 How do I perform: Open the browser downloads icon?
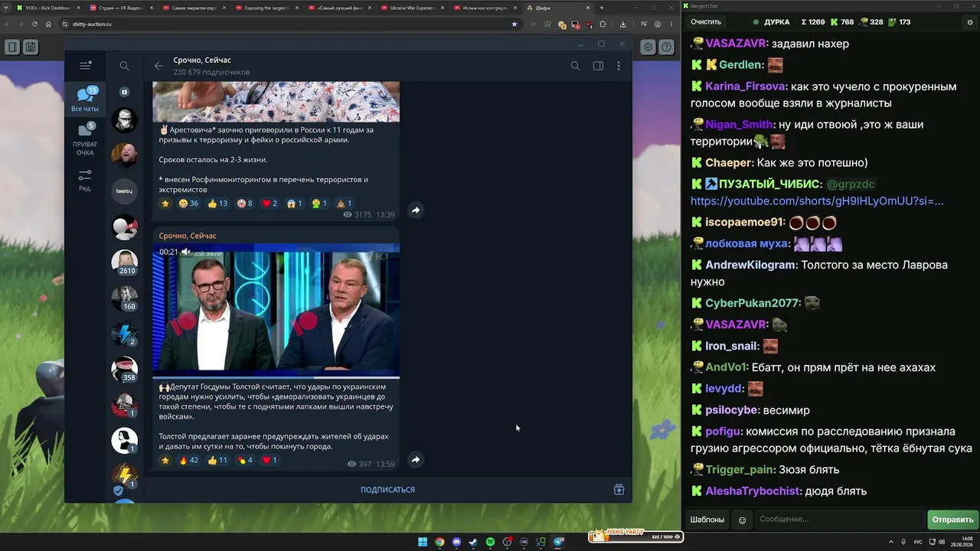pos(624,24)
